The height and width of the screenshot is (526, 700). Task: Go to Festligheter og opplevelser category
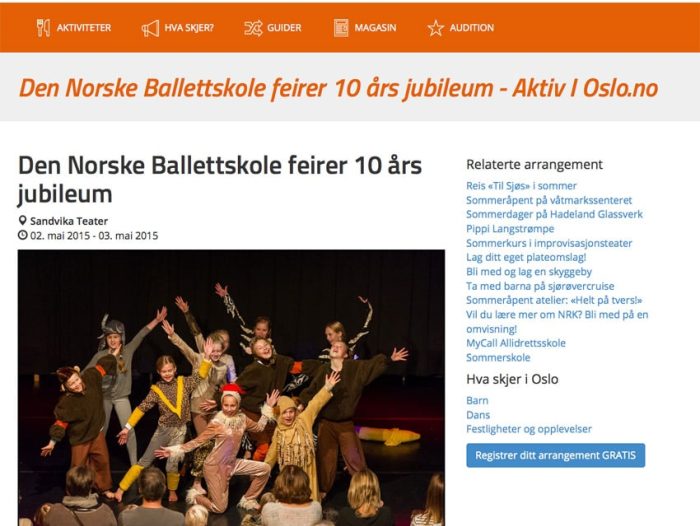coord(529,429)
